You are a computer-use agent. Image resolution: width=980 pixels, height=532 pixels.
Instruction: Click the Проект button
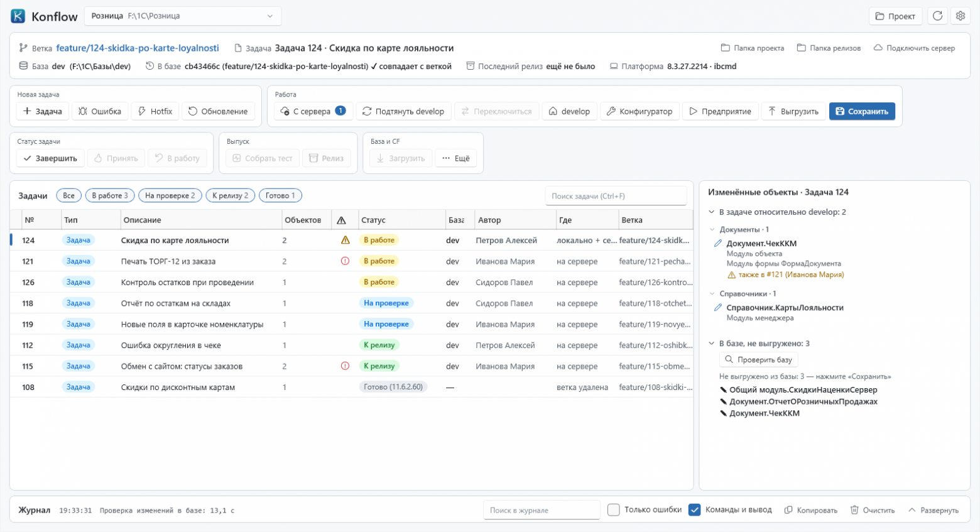895,16
